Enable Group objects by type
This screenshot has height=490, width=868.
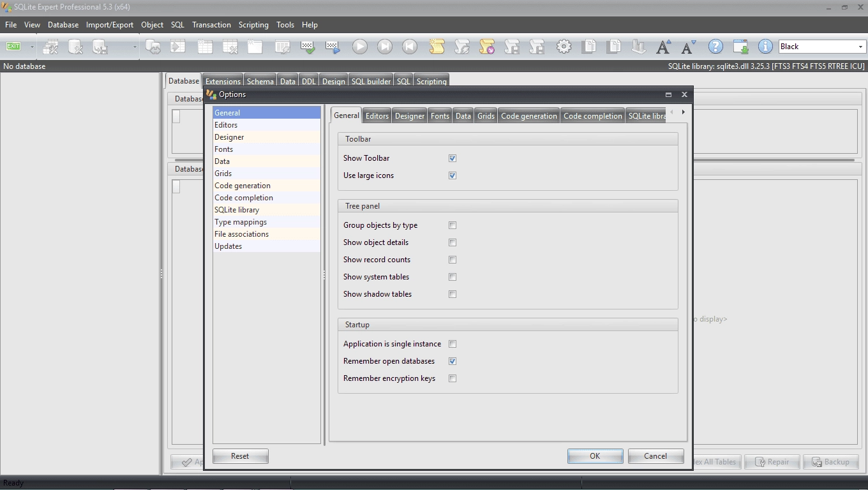[x=453, y=225]
